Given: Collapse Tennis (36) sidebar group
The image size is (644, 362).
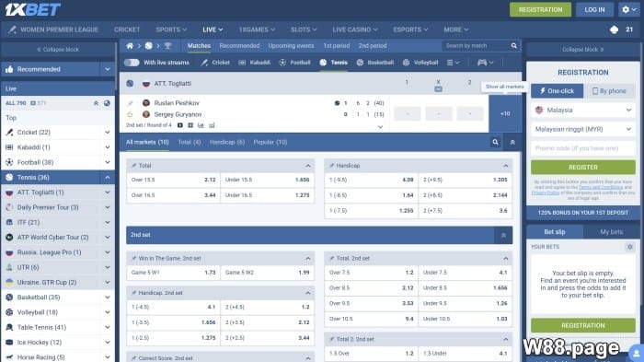Looking at the screenshot, I should [108, 177].
